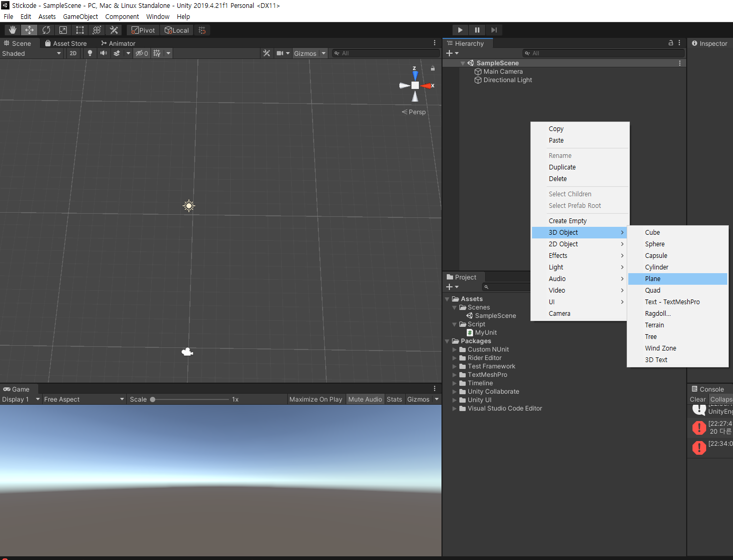The width and height of the screenshot is (733, 560).
Task: Expand the TextMeshPro package folder
Action: pos(455,375)
